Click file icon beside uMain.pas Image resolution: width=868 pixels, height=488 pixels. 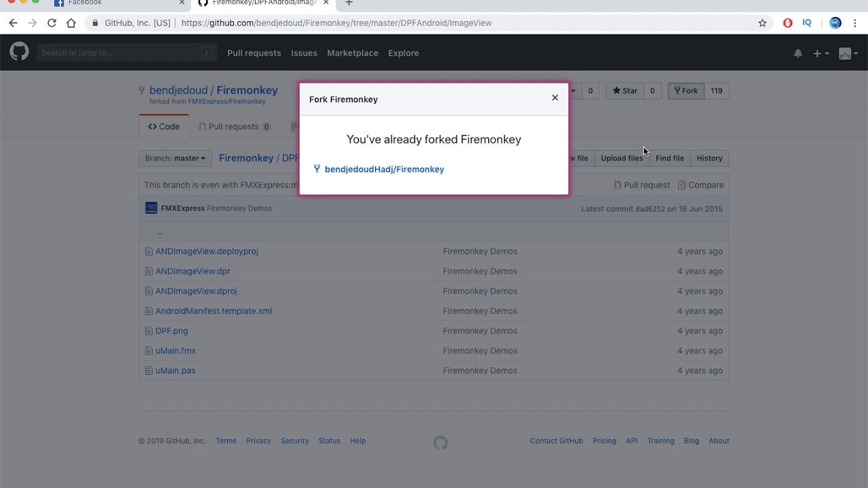click(x=149, y=371)
